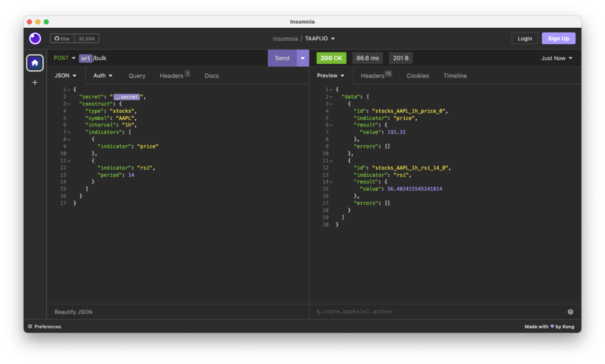Collapse the construct object on line 3
Viewport: 605px width, 364px height.
point(70,103)
